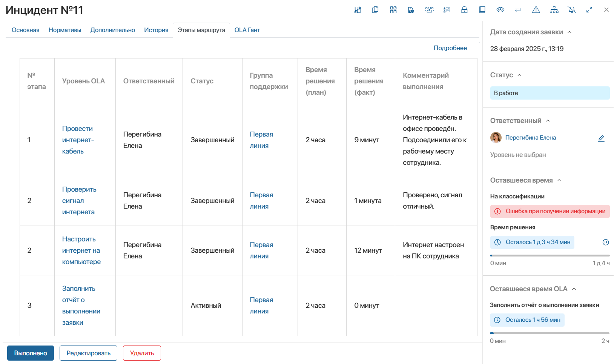Click the four-squares grid icon
Screen dimensions: 614x364
point(393,10)
